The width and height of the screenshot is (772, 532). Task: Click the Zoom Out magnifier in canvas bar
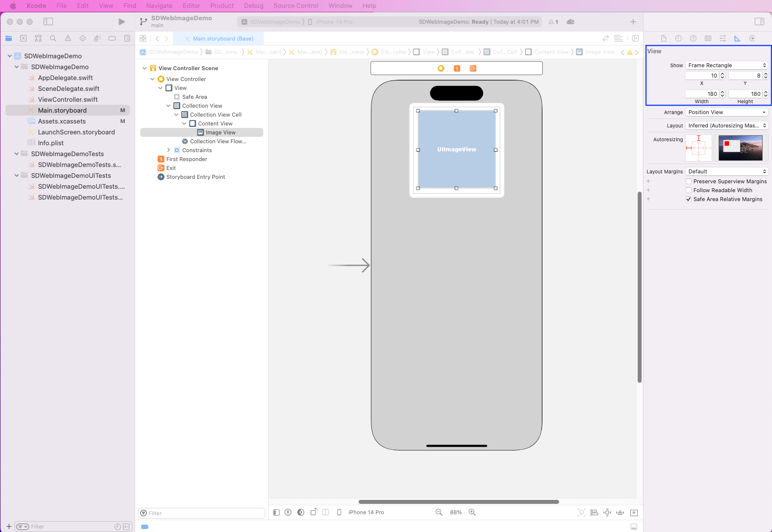coord(439,513)
